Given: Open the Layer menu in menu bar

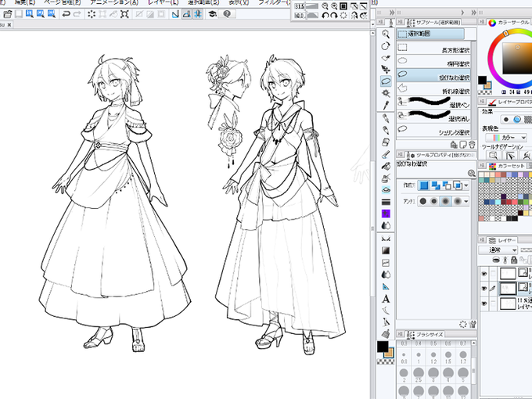Looking at the screenshot, I should pyautogui.click(x=164, y=2).
